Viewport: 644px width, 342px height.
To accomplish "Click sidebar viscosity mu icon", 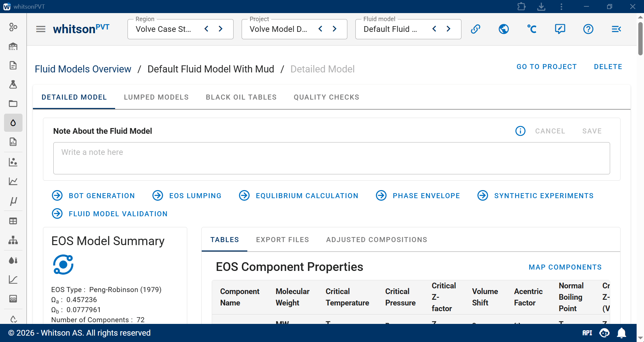I will tap(13, 201).
